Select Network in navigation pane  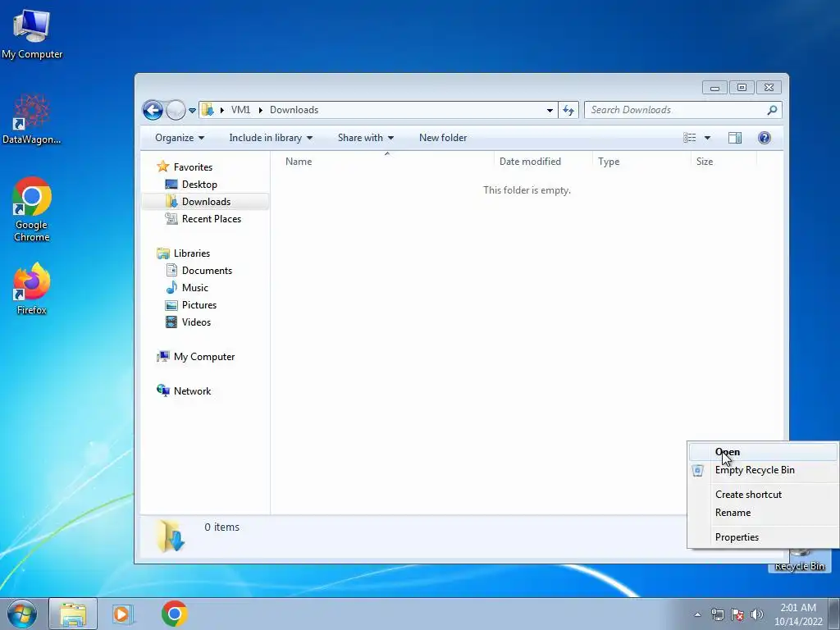pos(184,391)
